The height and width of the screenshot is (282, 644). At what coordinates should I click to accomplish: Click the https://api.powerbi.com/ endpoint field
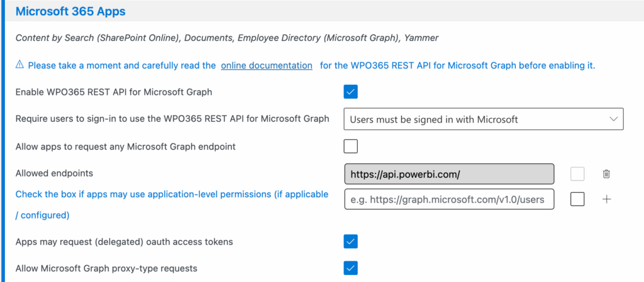pos(449,174)
